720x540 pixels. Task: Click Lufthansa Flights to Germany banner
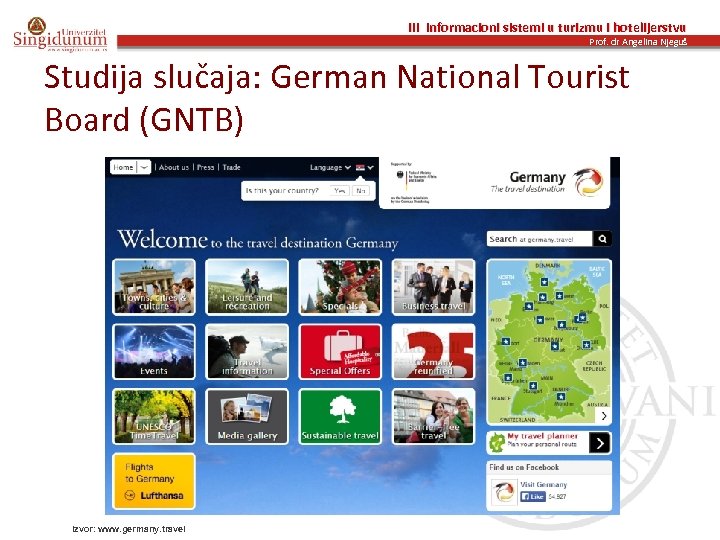[154, 481]
